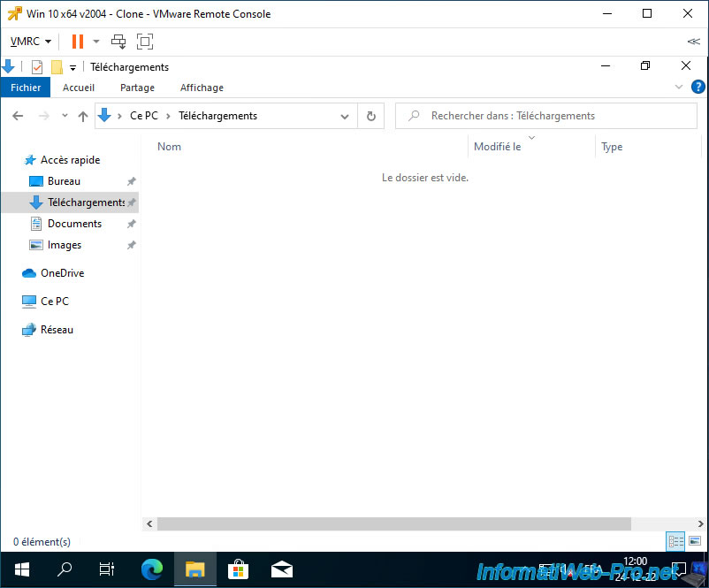This screenshot has width=709, height=588.
Task: Expand the address bar history dropdown
Action: (x=347, y=116)
